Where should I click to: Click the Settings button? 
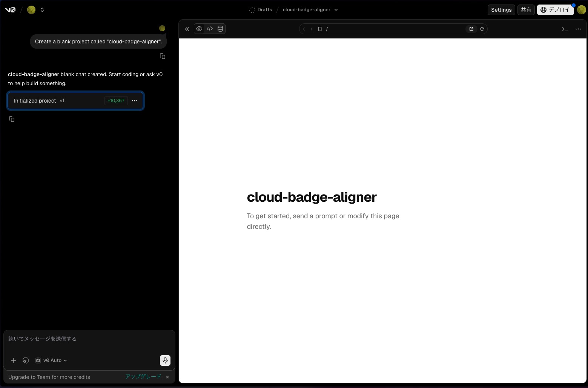[x=501, y=10]
